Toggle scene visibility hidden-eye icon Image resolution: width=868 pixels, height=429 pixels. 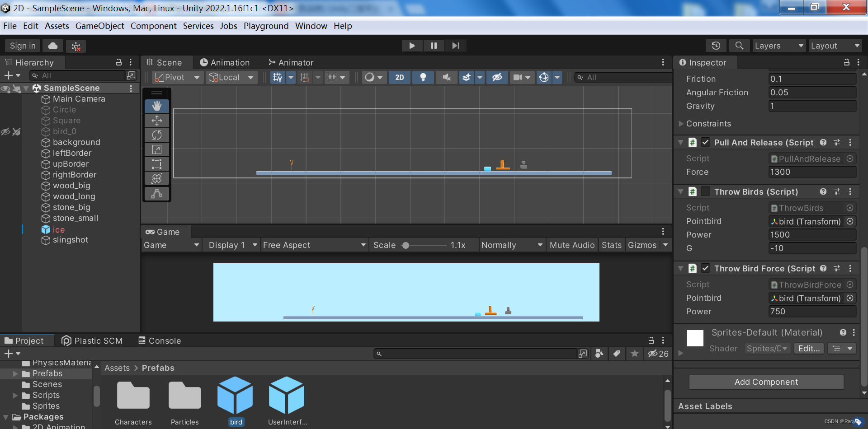[x=497, y=77]
